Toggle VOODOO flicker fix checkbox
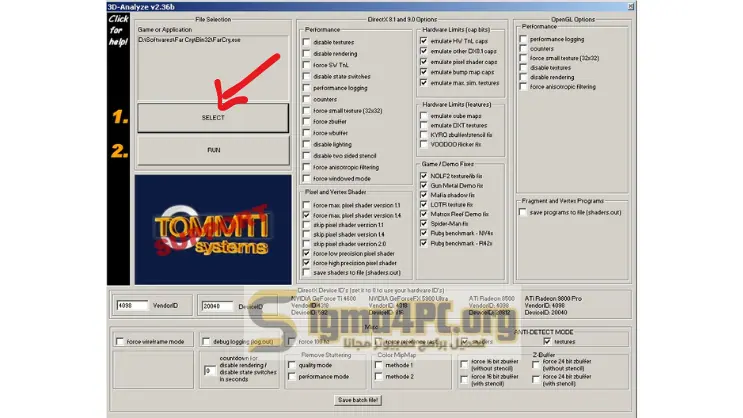743x418 pixels. [424, 144]
